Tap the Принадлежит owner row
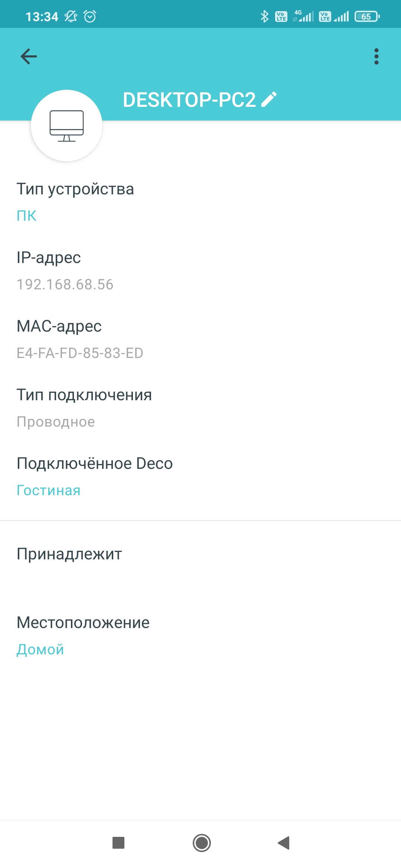Viewport: 401px width, 868px height. tap(69, 554)
